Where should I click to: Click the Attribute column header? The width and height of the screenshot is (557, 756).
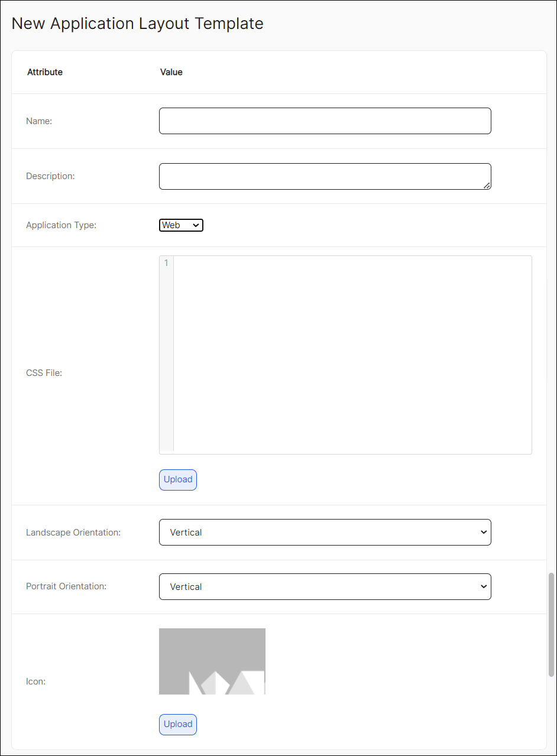pyautogui.click(x=44, y=72)
